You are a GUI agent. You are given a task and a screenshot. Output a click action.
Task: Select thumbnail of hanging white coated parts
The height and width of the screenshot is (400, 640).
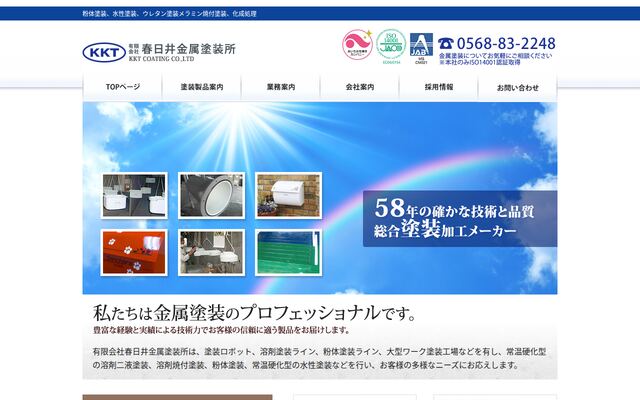(134, 196)
